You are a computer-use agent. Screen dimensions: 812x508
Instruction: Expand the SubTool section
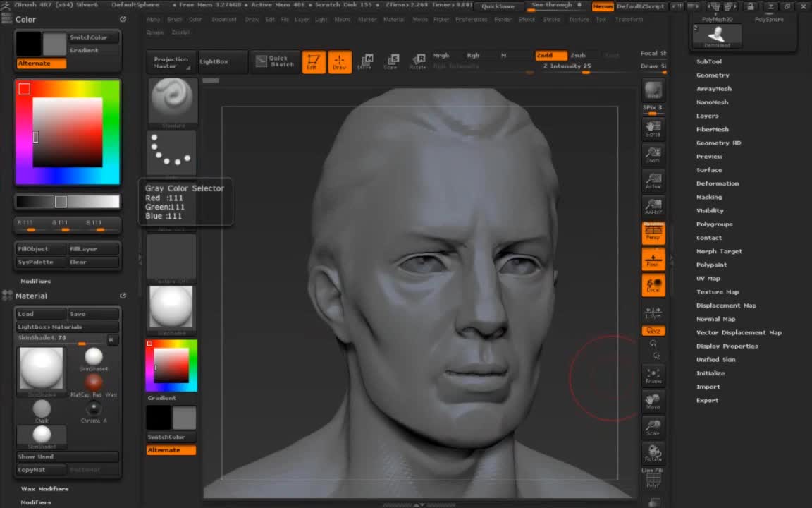[709, 61]
